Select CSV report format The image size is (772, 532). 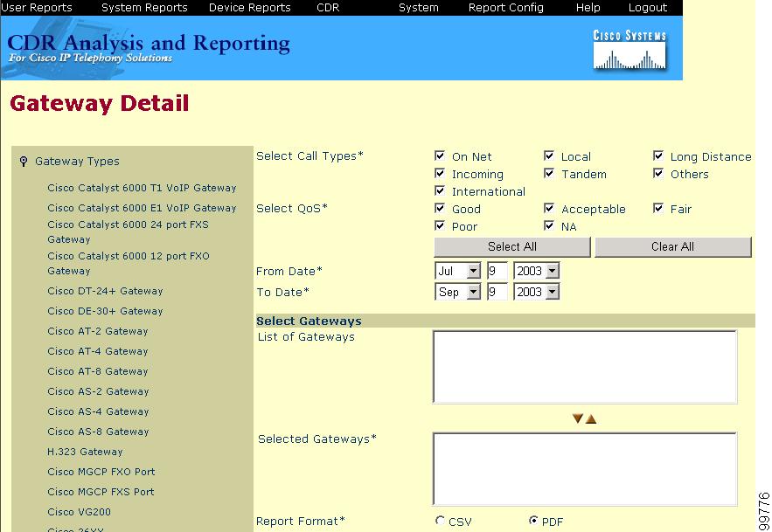pos(440,520)
